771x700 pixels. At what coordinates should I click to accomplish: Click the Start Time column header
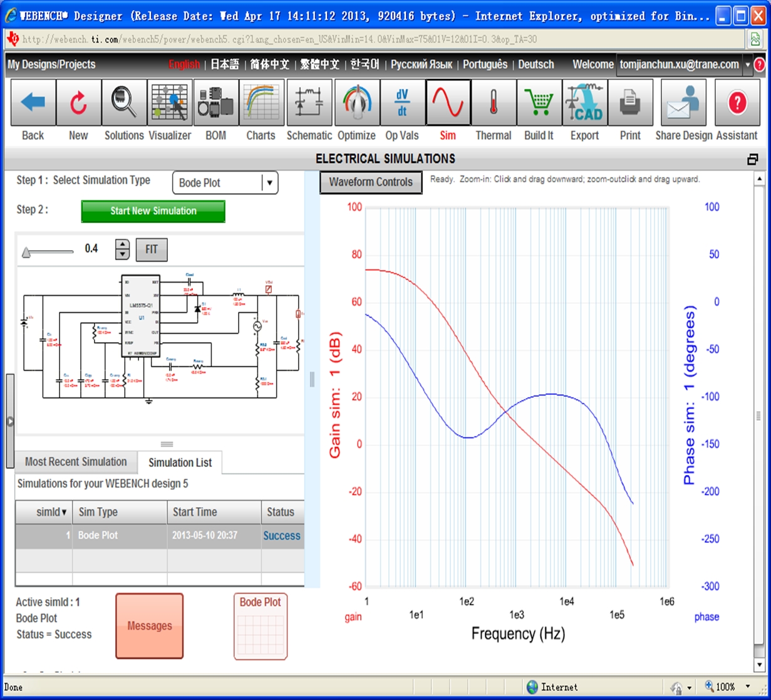(x=214, y=512)
